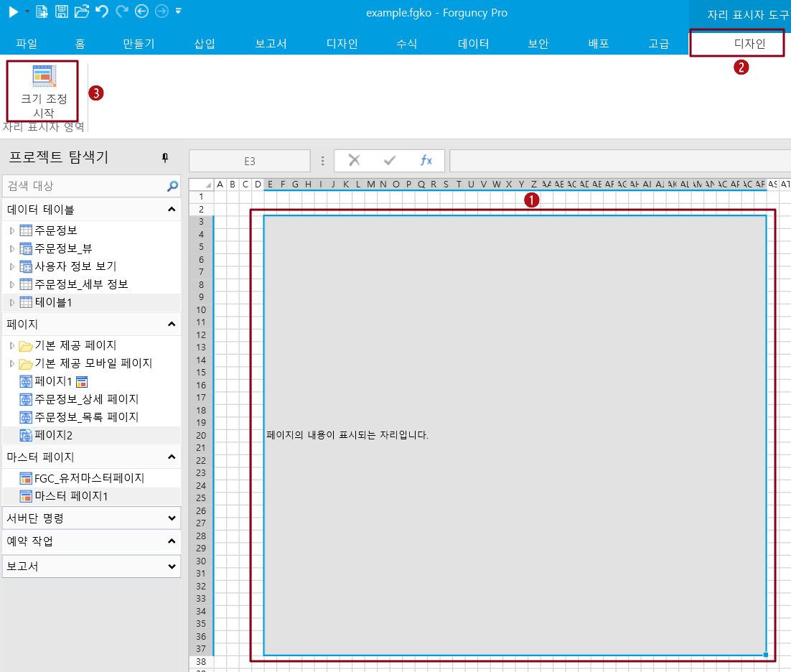Select column header M in the grid
This screenshot has height=672, width=791.
point(371,185)
